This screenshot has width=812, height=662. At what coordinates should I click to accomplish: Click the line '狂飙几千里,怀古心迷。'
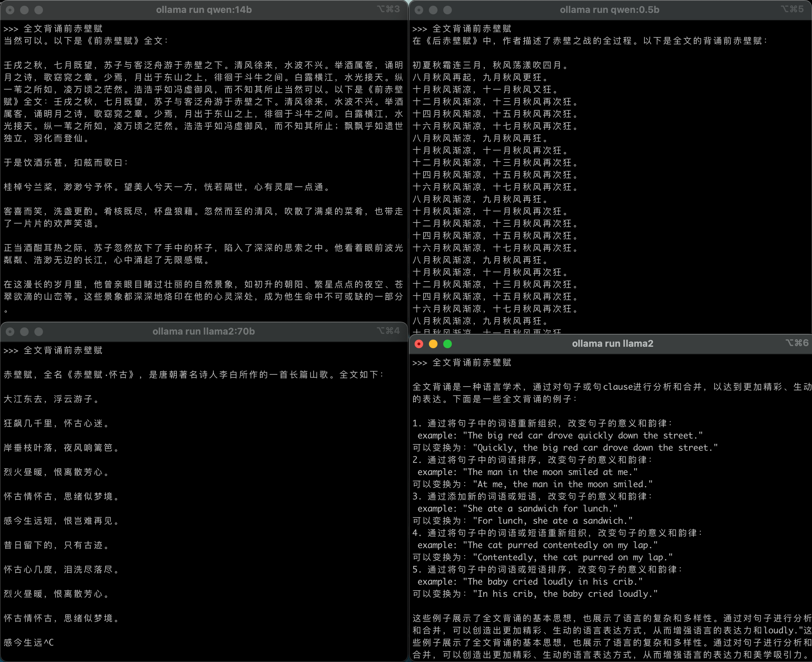point(57,424)
